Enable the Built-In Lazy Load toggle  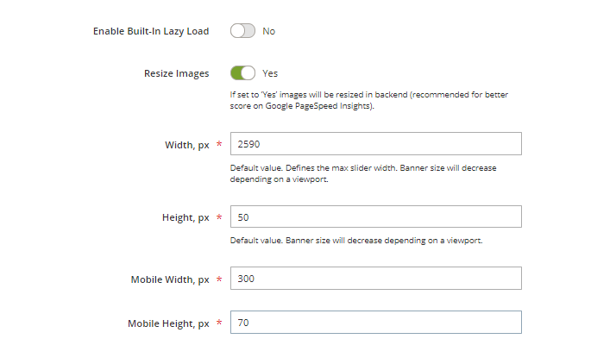coord(242,31)
